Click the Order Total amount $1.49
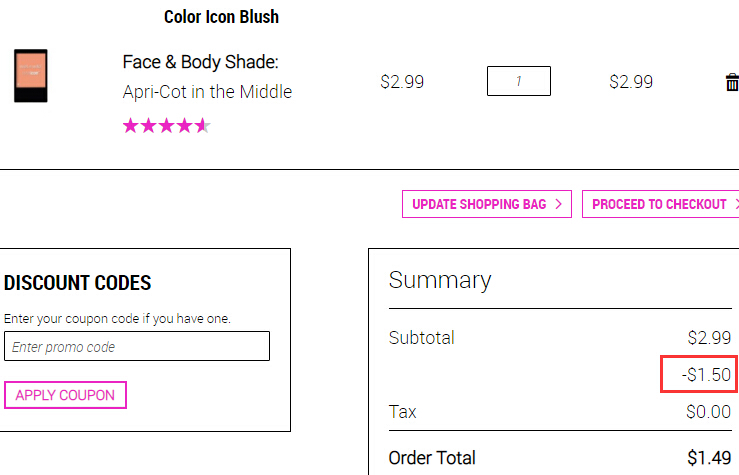Viewport: 739px width, 475px height. click(x=709, y=458)
